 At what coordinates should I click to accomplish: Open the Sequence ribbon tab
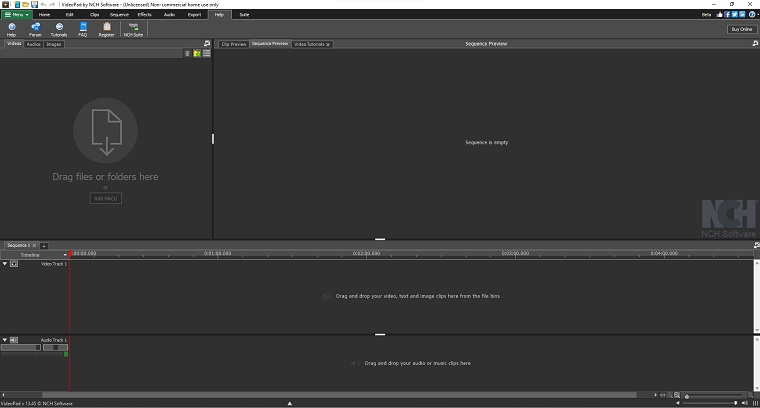point(119,15)
